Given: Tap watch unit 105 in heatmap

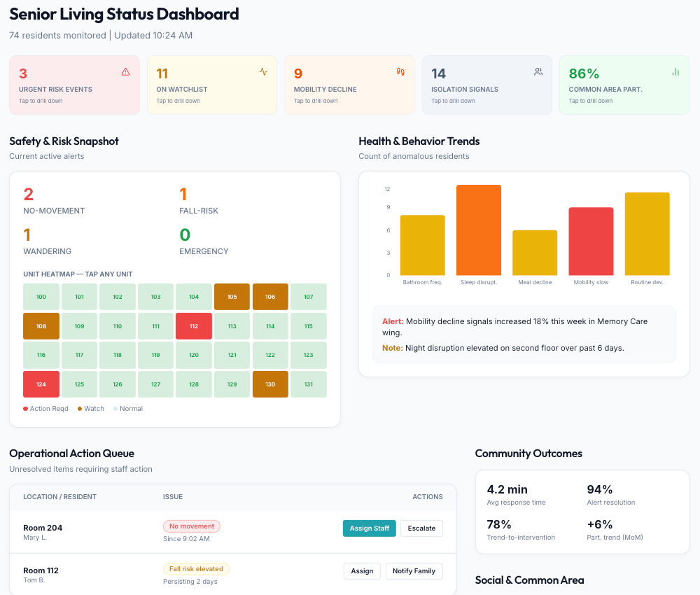Looking at the screenshot, I should [x=232, y=297].
